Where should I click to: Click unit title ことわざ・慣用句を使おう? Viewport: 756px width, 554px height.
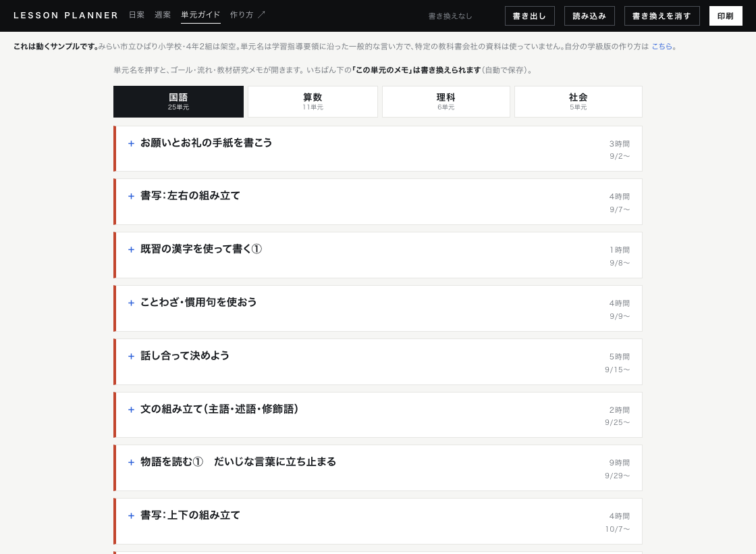click(x=198, y=302)
